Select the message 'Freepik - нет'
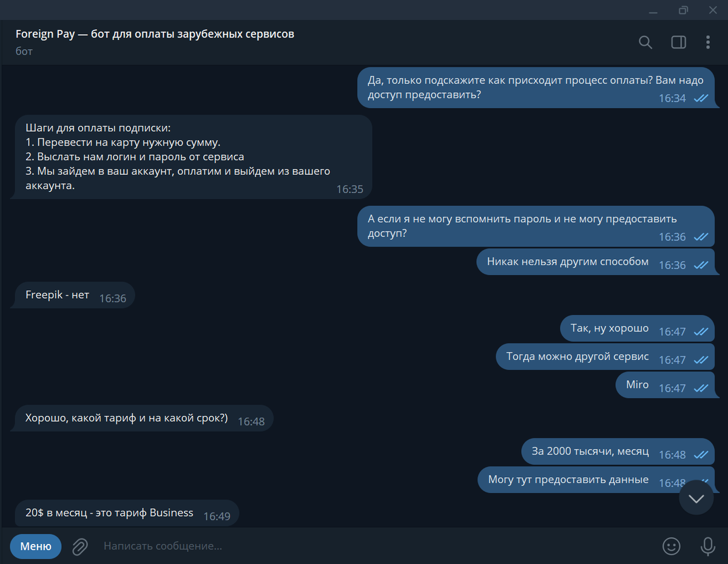 [x=72, y=295]
